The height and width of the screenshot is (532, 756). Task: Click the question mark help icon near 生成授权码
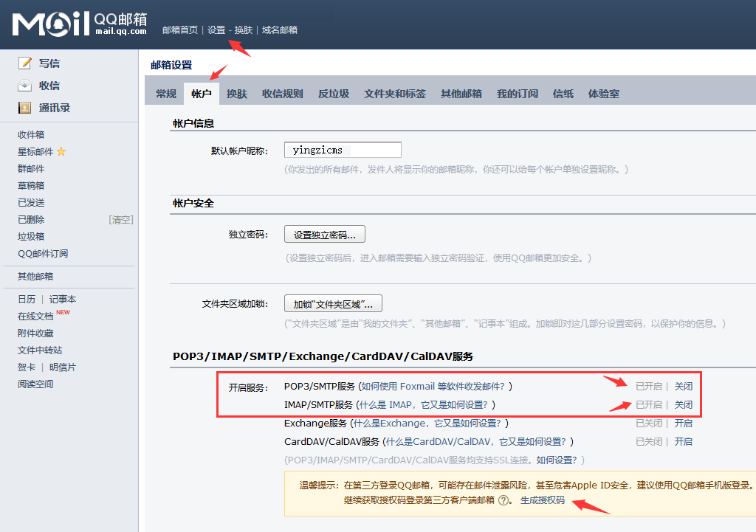pyautogui.click(x=504, y=500)
